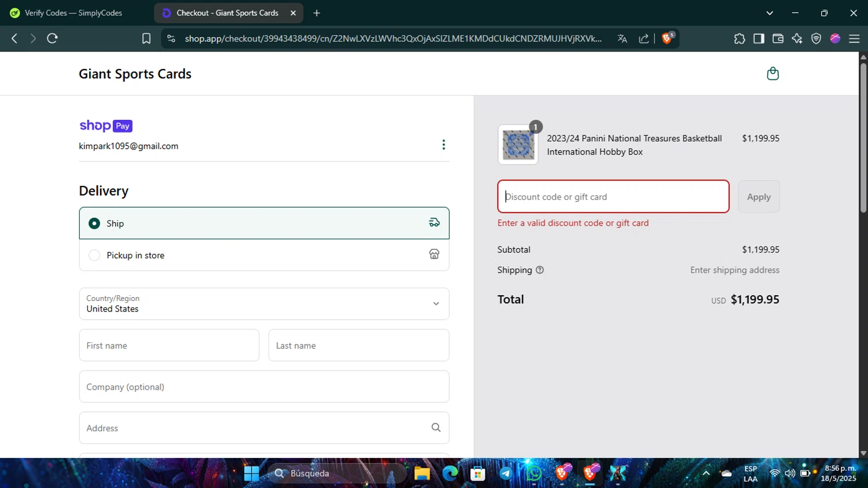
Task: Focus the Last name field
Action: (x=359, y=345)
